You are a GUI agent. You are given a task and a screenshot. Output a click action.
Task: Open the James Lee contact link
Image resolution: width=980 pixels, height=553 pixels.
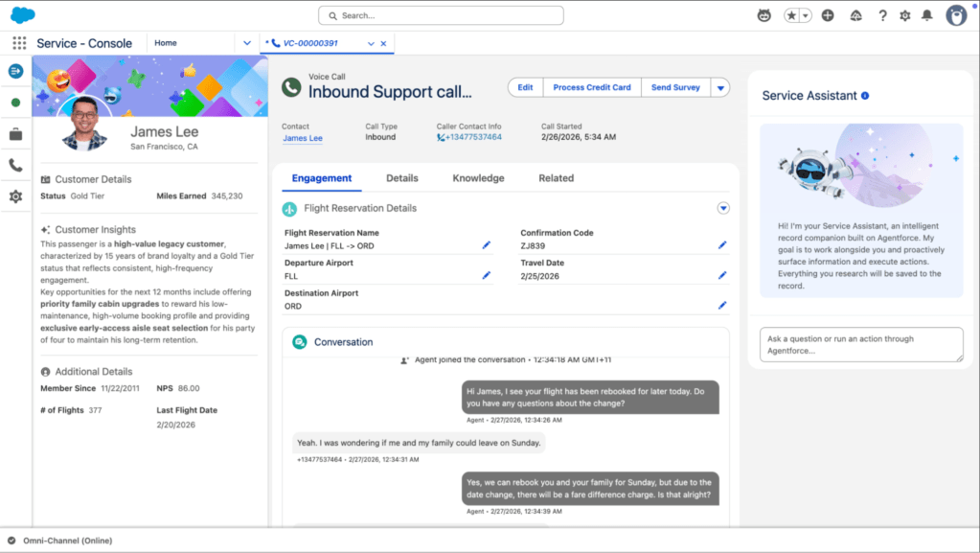pyautogui.click(x=302, y=138)
